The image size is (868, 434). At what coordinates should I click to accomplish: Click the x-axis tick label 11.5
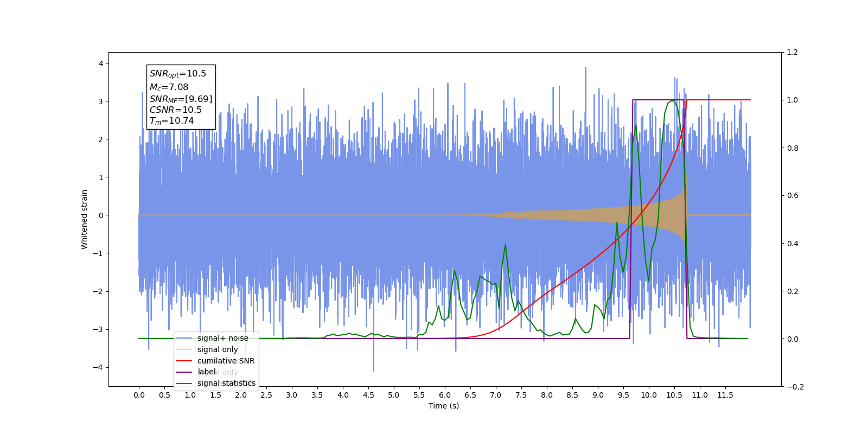pos(725,395)
